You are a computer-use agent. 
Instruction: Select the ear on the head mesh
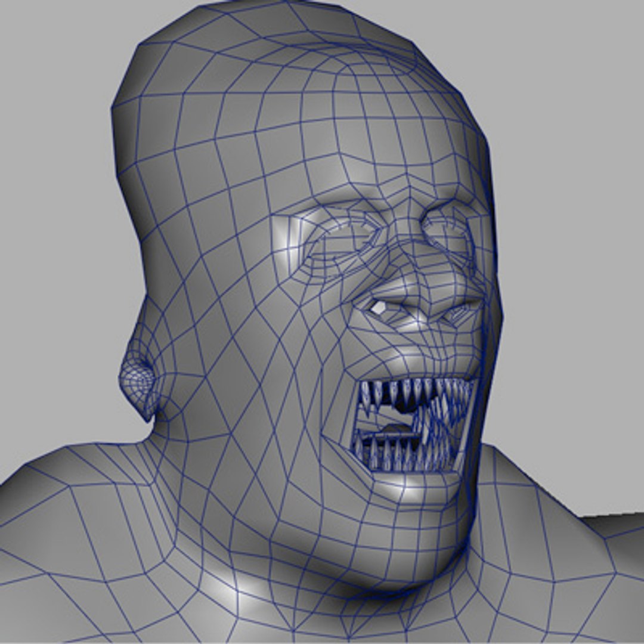pyautogui.click(x=138, y=384)
